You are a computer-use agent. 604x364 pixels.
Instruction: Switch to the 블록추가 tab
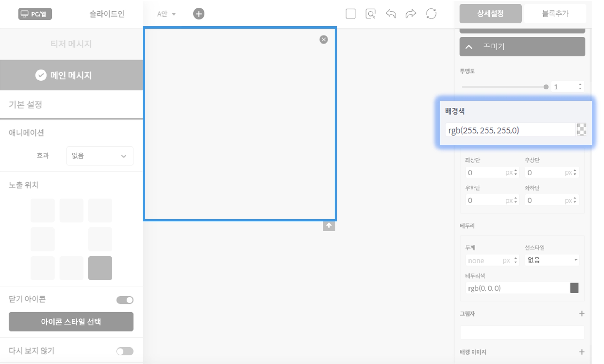tap(555, 14)
